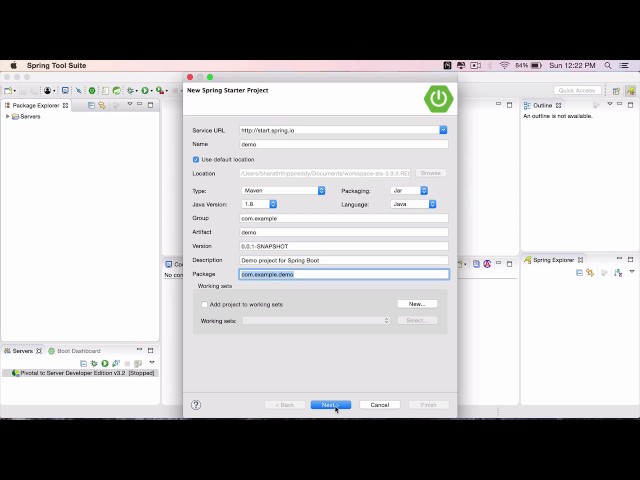Click the green Run toolbar button
This screenshot has width=640, height=480.
[x=145, y=91]
